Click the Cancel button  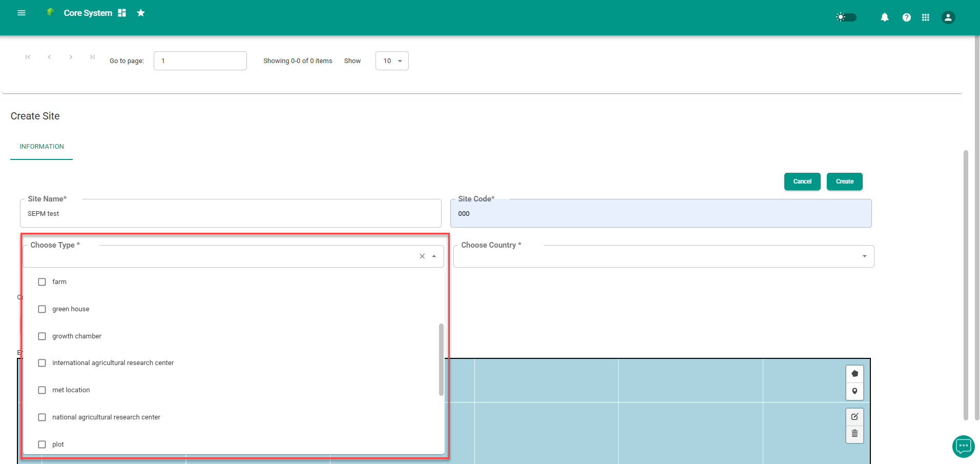pyautogui.click(x=802, y=181)
